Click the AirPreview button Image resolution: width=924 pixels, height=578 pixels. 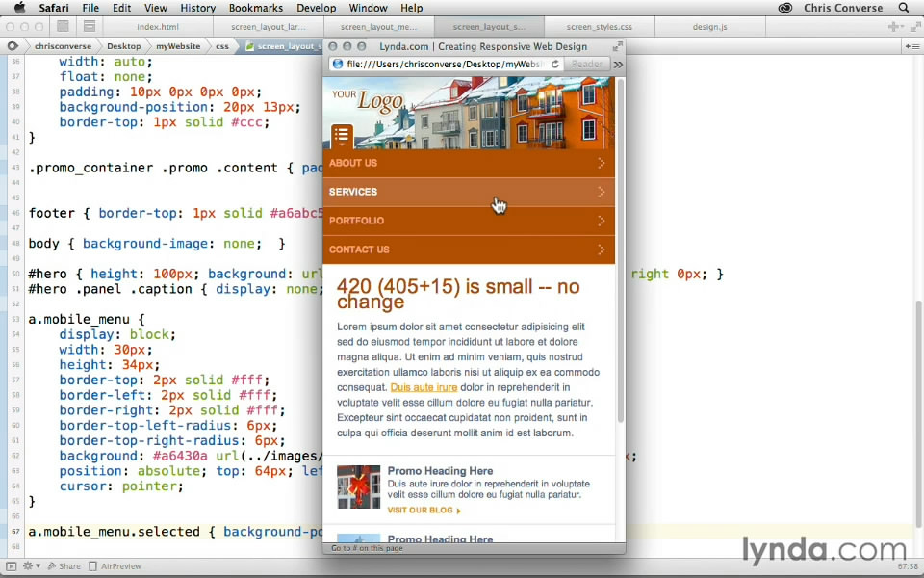pos(115,566)
